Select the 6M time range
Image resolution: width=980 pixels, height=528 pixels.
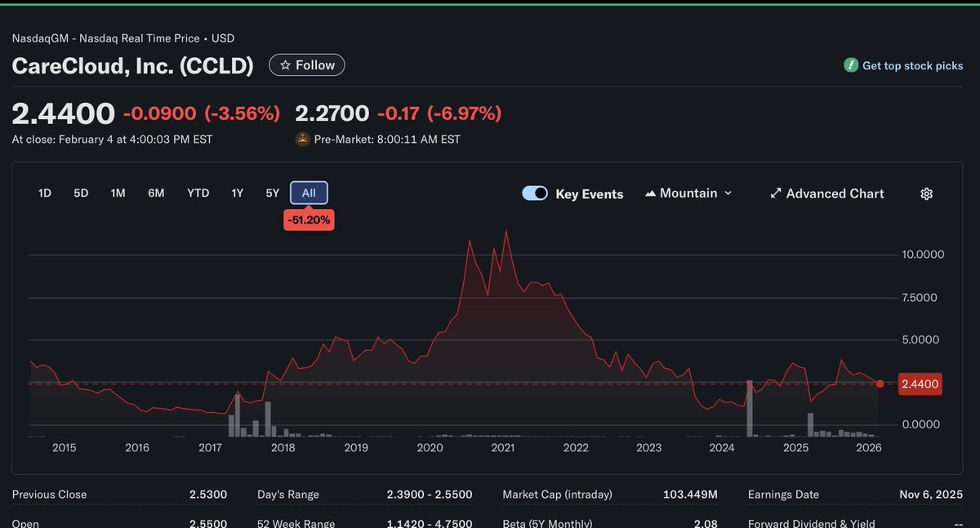[156, 193]
